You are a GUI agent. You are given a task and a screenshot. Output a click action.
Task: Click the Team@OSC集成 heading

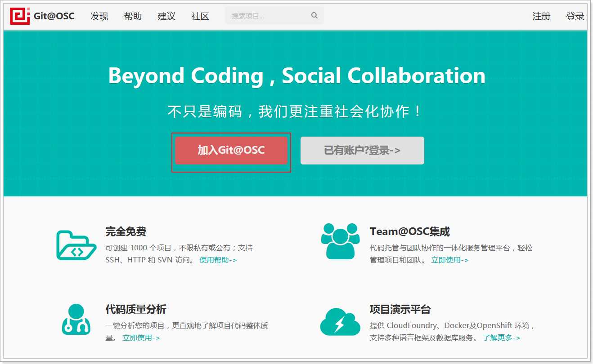pos(410,232)
